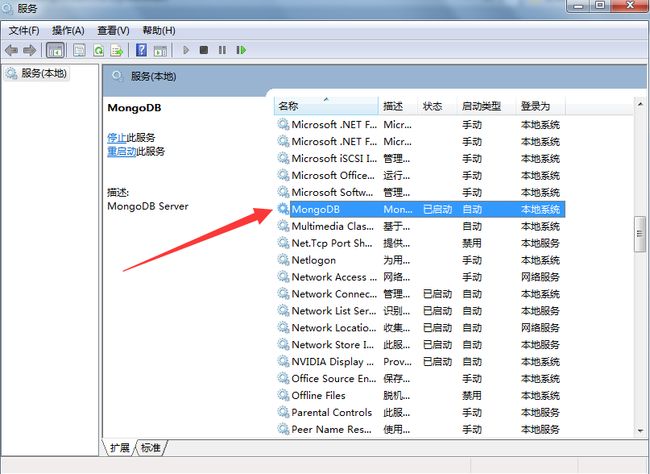
Task: Click the gear icon beside Microsoft iSCSI service
Action: pos(283,158)
